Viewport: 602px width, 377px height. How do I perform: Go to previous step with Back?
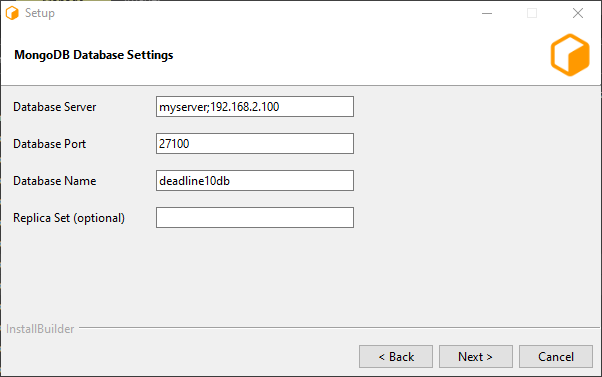(x=396, y=357)
